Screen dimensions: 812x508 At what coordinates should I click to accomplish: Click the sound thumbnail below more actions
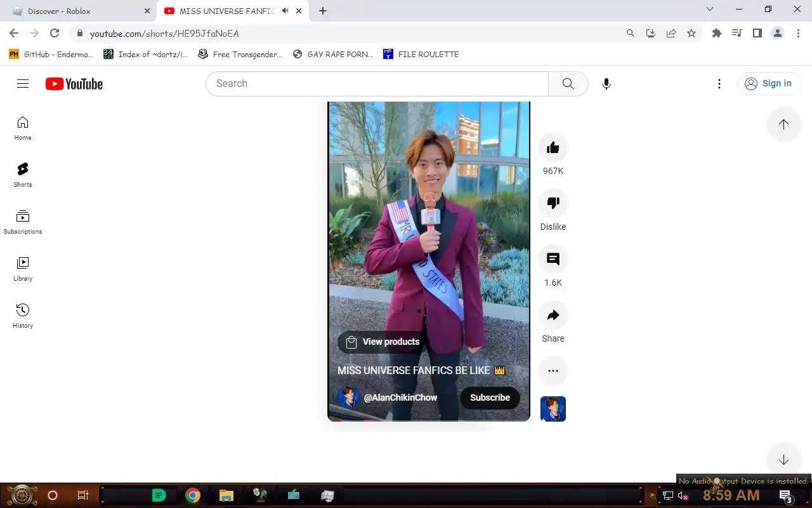[553, 409]
